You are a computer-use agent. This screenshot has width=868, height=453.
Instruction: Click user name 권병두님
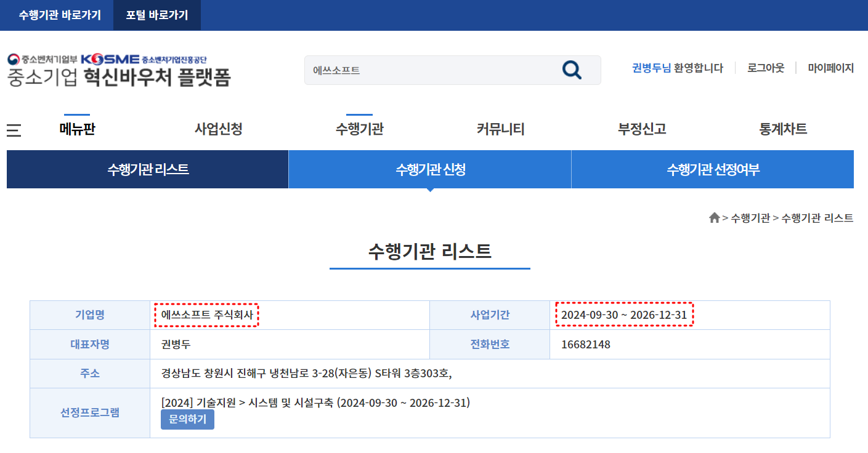[x=652, y=68]
